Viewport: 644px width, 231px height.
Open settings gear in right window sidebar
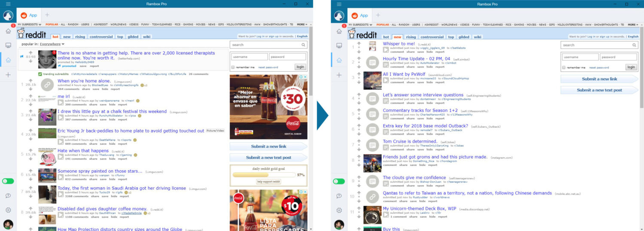click(x=339, y=210)
